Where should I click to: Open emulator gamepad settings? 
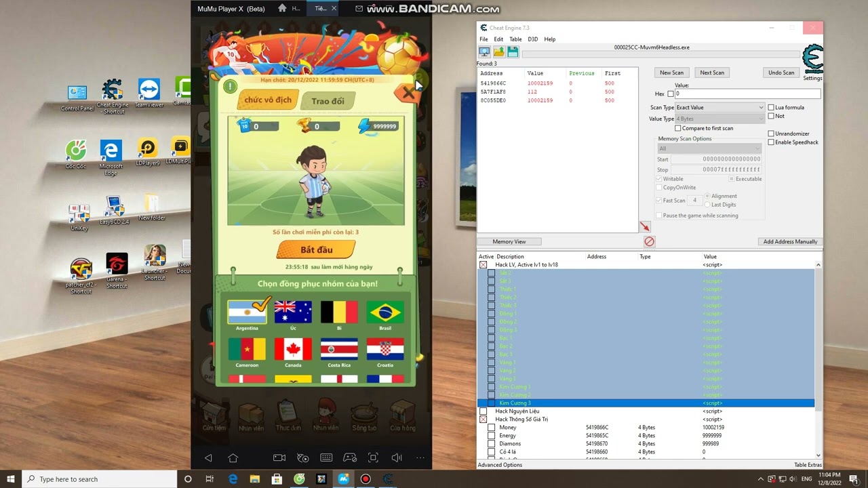tap(349, 458)
